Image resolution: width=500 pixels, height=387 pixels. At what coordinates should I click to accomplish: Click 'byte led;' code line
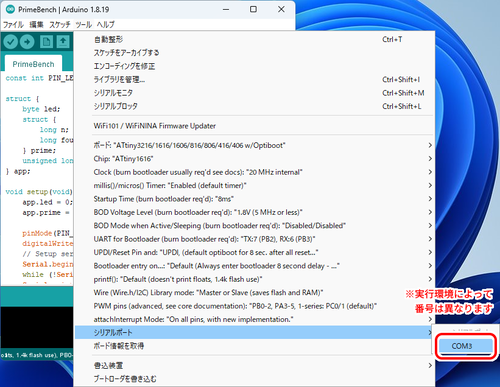click(41, 109)
